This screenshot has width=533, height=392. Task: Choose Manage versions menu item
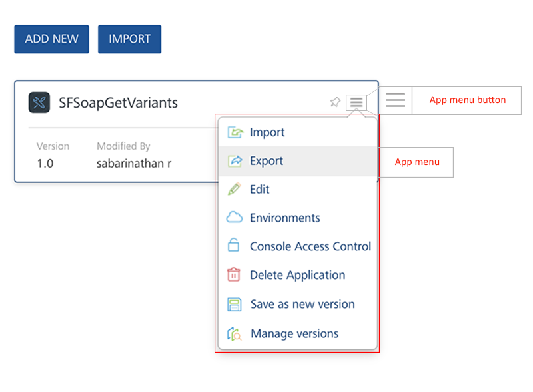(x=294, y=333)
